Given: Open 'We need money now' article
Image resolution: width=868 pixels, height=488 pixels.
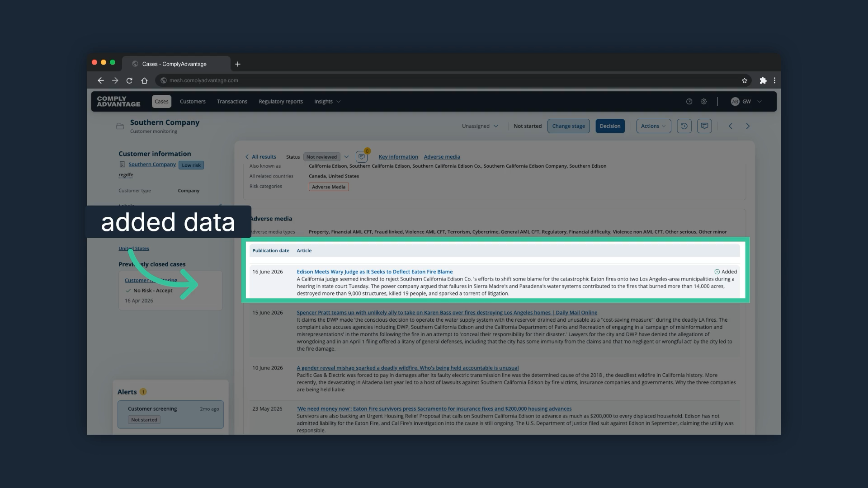Looking at the screenshot, I should [x=434, y=409].
